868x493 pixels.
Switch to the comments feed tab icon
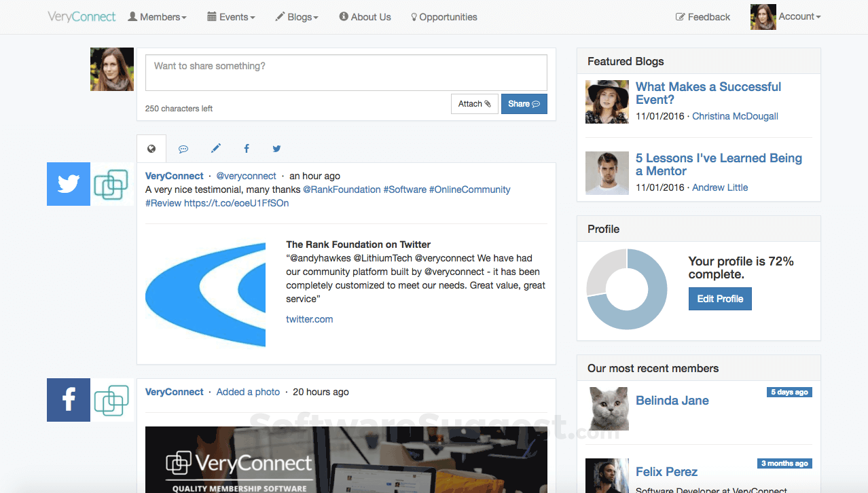coord(183,149)
